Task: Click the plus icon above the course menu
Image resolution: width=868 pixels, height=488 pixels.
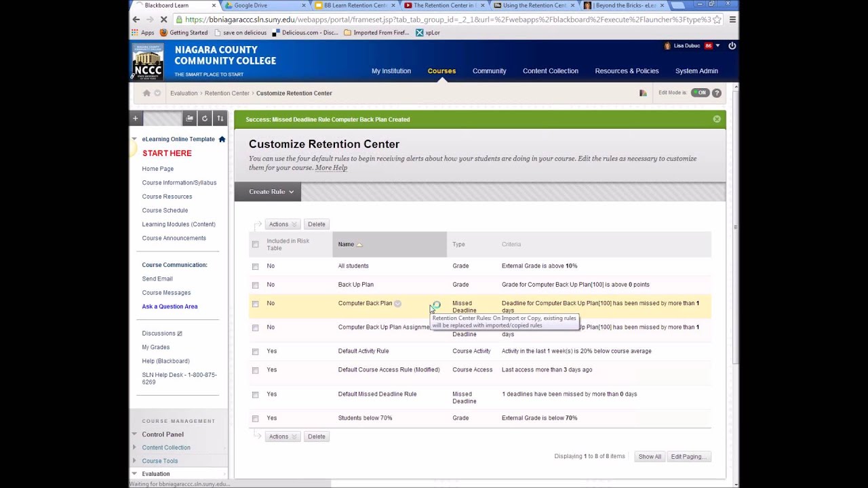Action: pos(135,119)
